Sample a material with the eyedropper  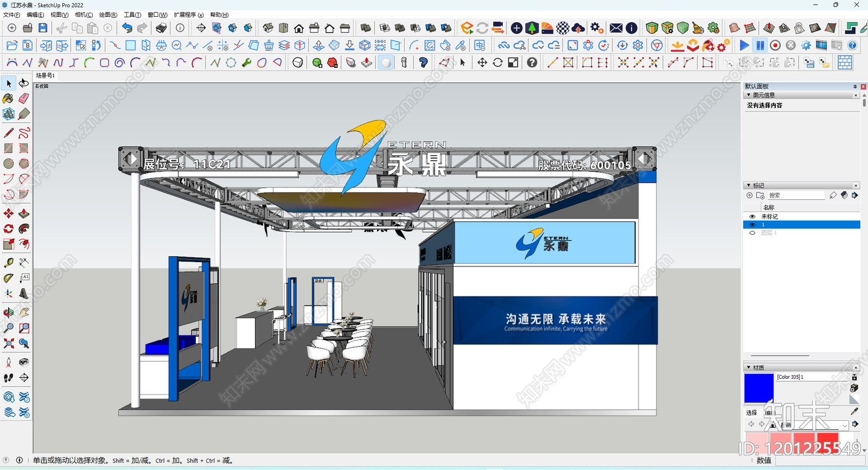[854, 412]
